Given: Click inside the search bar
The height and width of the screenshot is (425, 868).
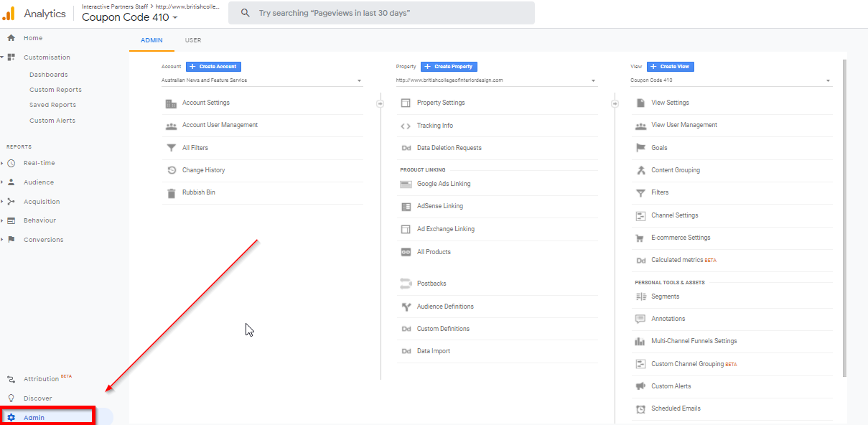Looking at the screenshot, I should [x=381, y=13].
